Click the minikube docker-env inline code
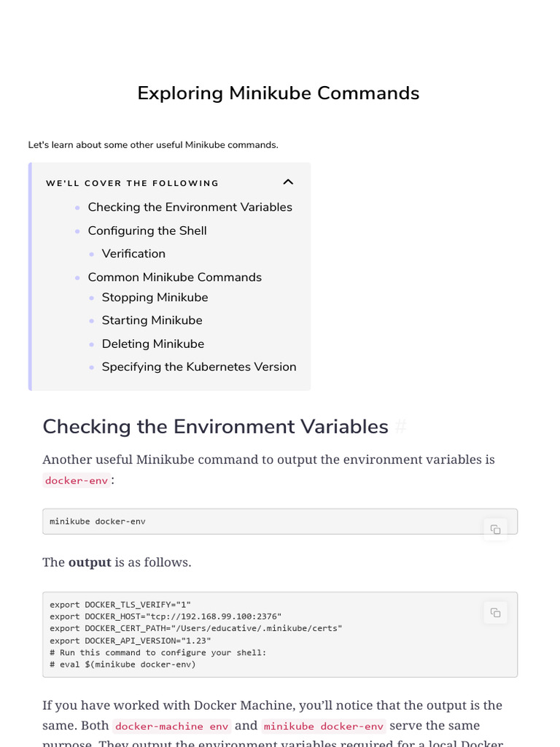Image resolution: width=560 pixels, height=747 pixels. (323, 727)
